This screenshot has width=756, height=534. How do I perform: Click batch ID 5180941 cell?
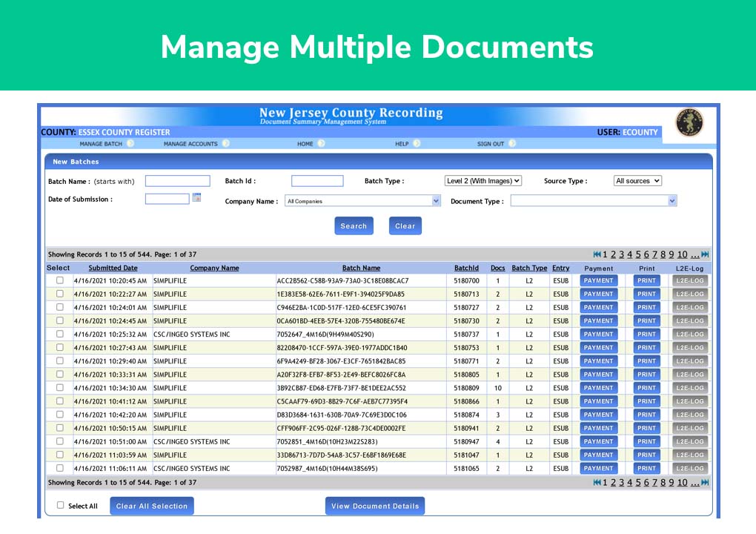coord(466,429)
